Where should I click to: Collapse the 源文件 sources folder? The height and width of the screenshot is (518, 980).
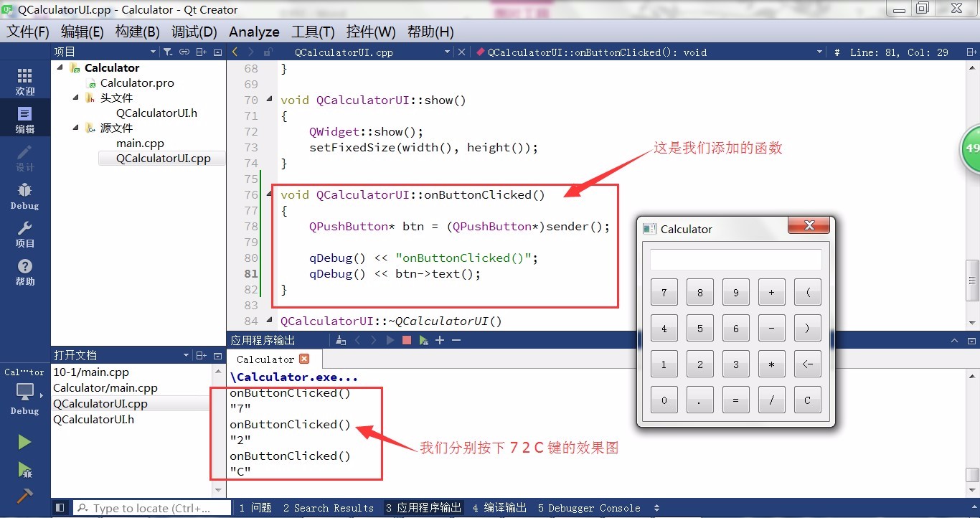[x=76, y=128]
